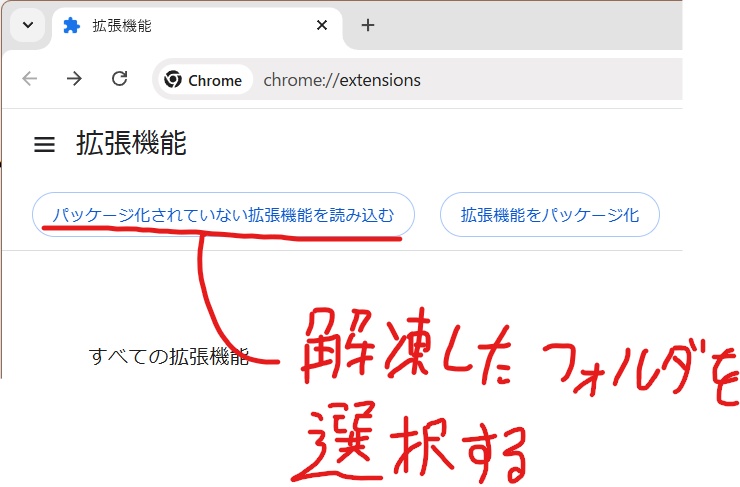Go back with the back arrow
The image size is (740, 487).
click(30, 79)
